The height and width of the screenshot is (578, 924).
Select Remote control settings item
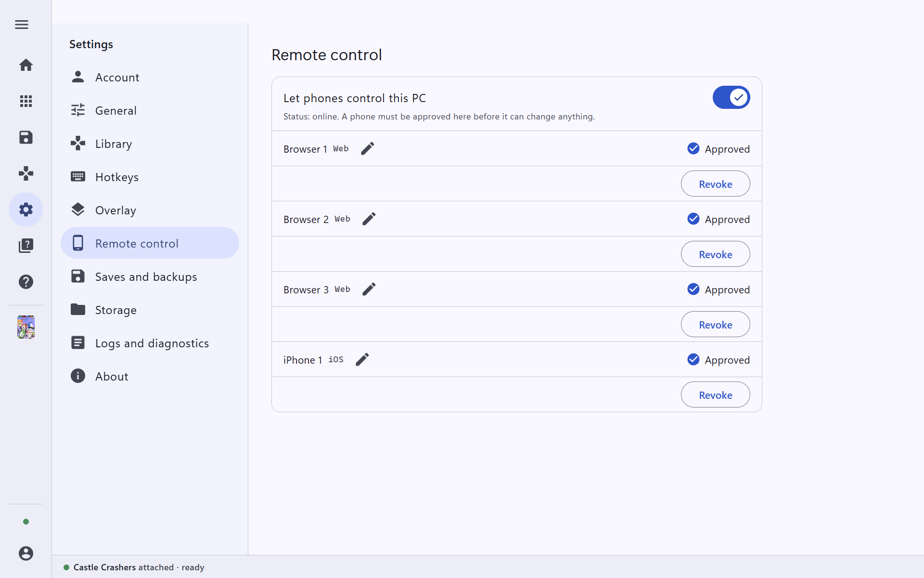tap(150, 243)
